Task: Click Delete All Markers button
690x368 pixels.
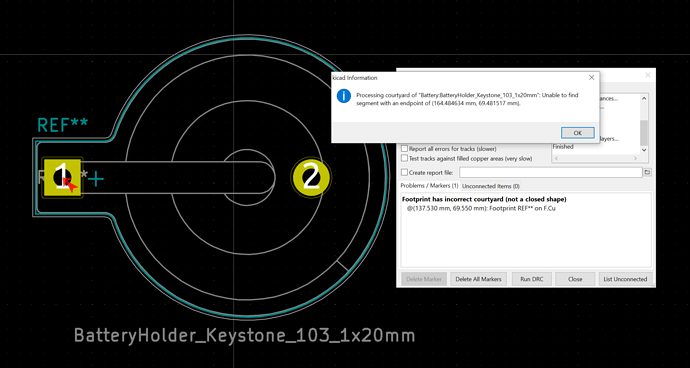Action: (478, 279)
